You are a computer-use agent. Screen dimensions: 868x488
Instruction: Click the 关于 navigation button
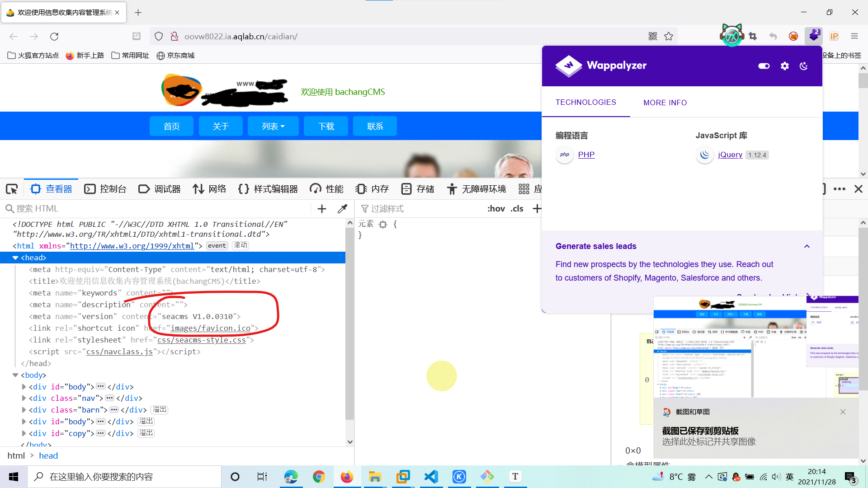[x=221, y=126]
